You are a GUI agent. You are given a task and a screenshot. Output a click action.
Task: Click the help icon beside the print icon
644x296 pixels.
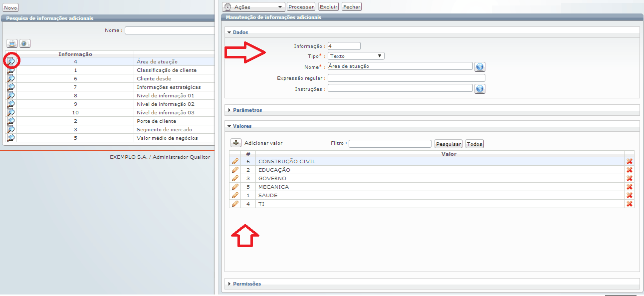click(x=25, y=43)
